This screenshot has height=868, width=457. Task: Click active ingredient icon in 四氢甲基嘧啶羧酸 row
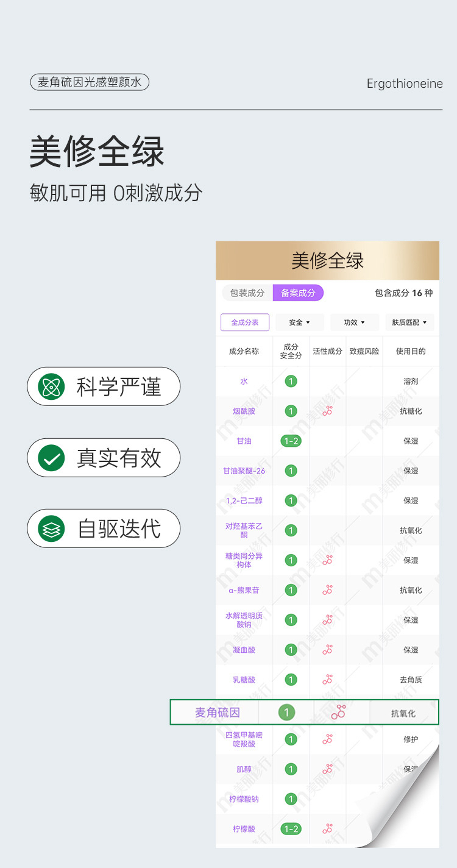(x=327, y=739)
